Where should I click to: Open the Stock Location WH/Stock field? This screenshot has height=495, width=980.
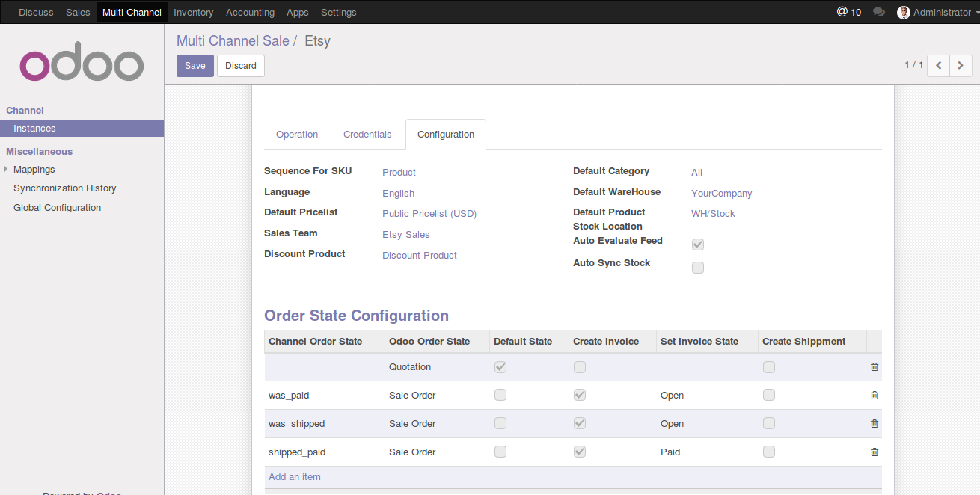pos(713,213)
